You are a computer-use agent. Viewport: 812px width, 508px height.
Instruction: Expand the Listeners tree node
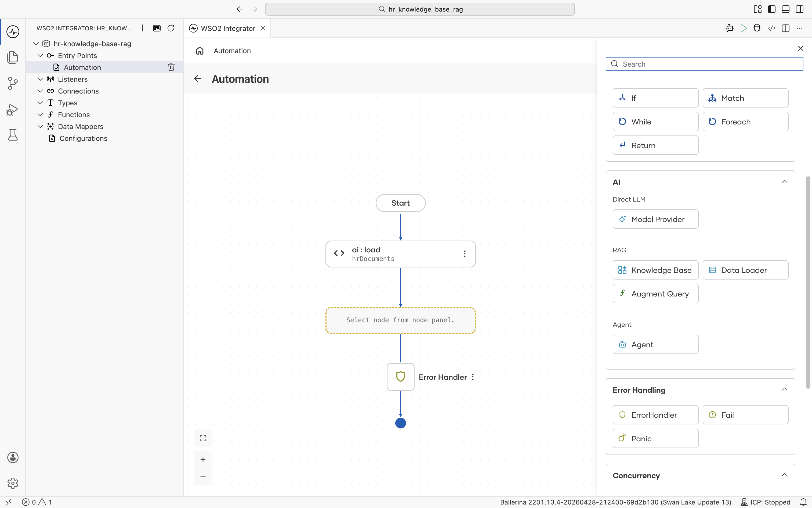point(40,79)
